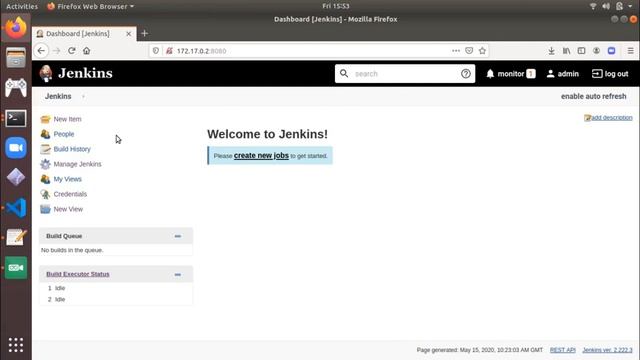This screenshot has height=360, width=640.
Task: Click the search help question mark icon
Action: (x=466, y=74)
